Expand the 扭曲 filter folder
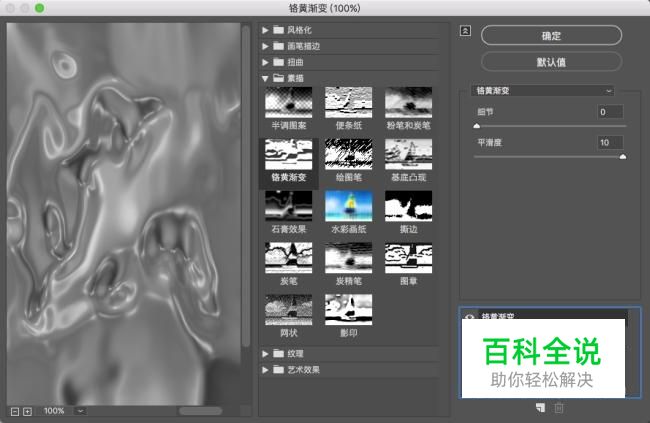This screenshot has width=650, height=423. click(x=265, y=62)
